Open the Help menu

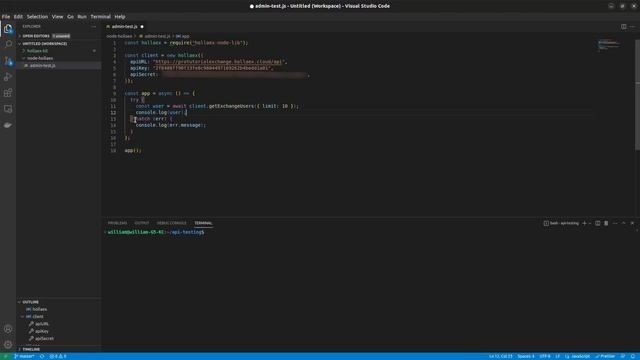120,17
